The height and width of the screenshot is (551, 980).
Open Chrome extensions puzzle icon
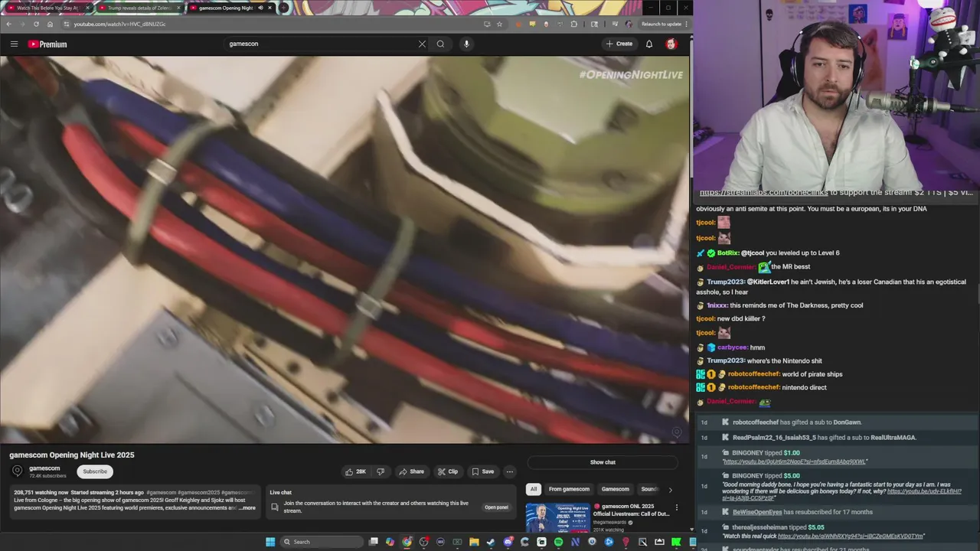[574, 24]
